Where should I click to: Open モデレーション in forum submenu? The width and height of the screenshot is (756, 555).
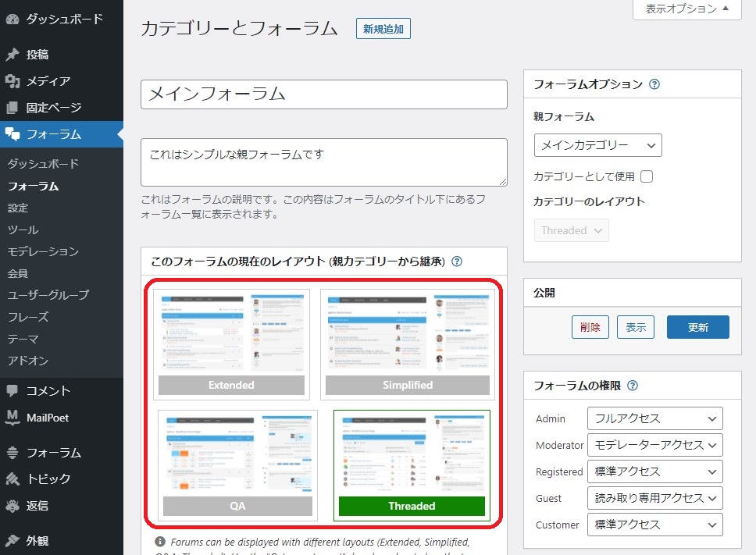(43, 251)
